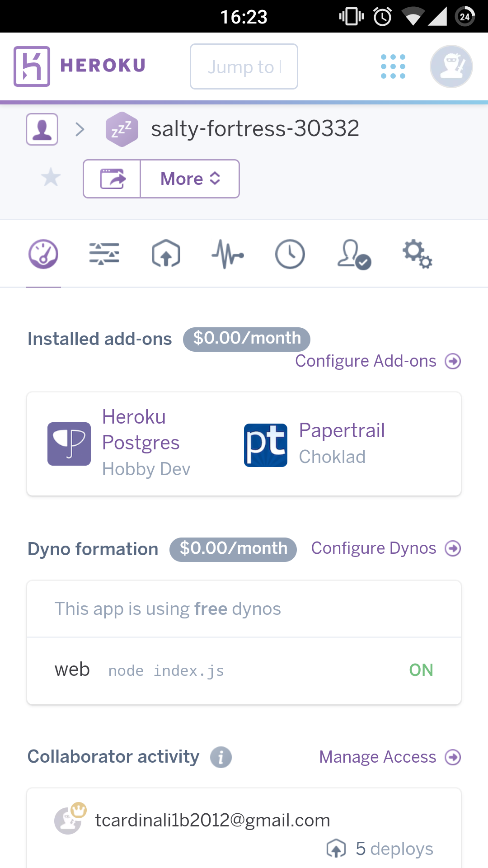This screenshot has width=488, height=868.
Task: Focus the Jump to search field
Action: [244, 67]
